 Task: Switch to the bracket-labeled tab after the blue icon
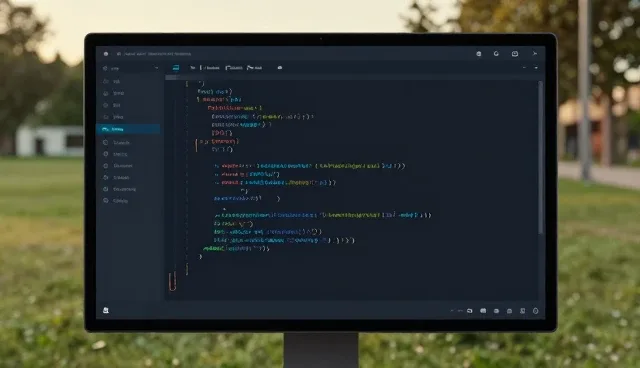click(210, 68)
